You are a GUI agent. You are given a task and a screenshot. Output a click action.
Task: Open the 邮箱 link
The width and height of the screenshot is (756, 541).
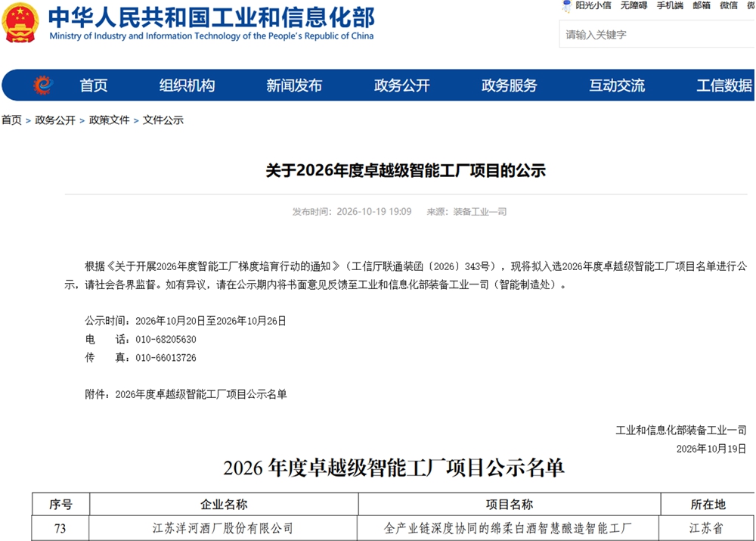[702, 5]
